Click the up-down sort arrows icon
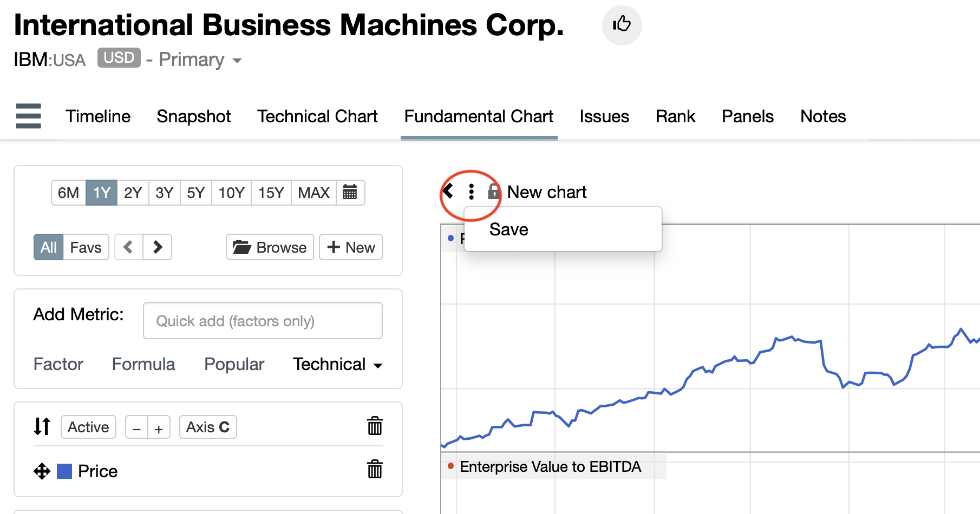980x514 pixels. pyautogui.click(x=42, y=426)
